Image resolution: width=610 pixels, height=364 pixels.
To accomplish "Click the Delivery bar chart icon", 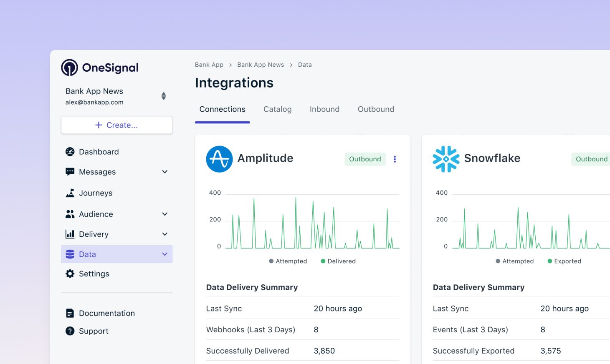I will click(70, 234).
